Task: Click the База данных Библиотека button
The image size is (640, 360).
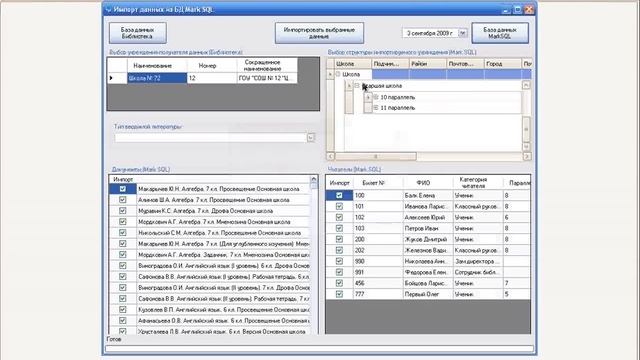Action: [138, 33]
